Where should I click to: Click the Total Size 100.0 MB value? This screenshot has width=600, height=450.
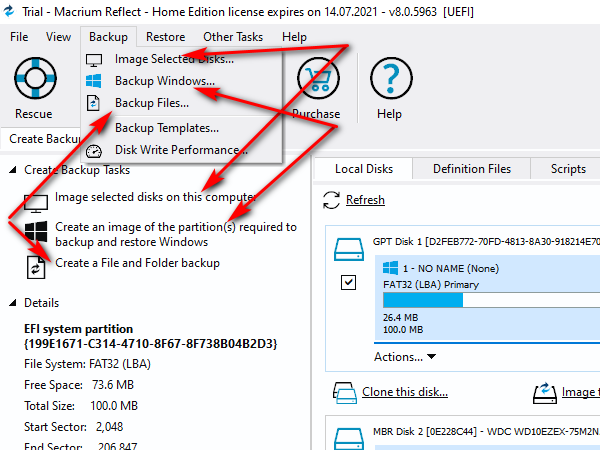point(114,406)
